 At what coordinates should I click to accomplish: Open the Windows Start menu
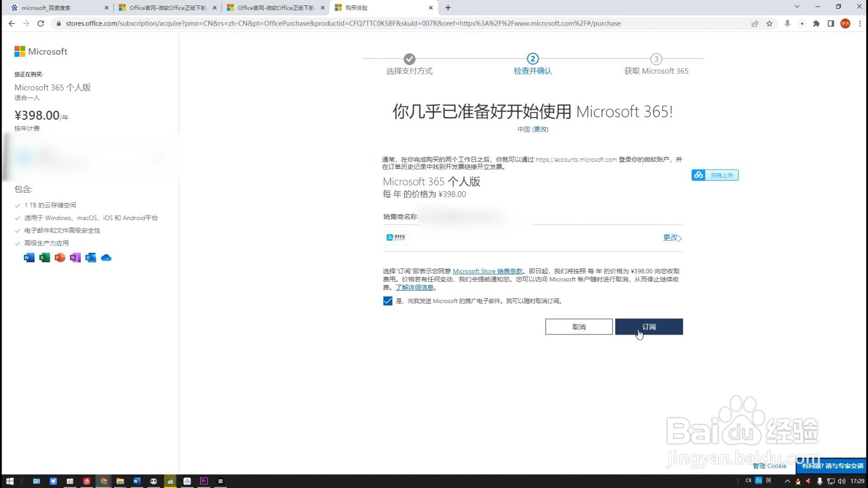pyautogui.click(x=10, y=481)
